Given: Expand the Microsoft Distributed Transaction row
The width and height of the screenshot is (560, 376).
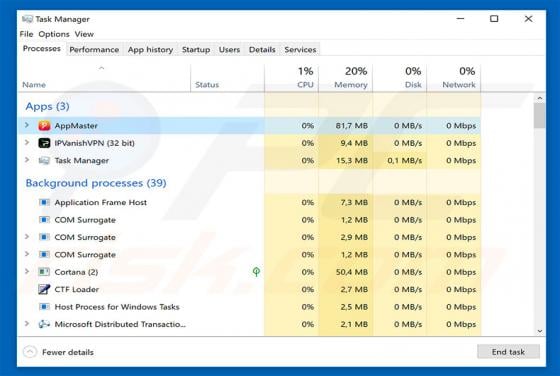Looking at the screenshot, I should (27, 324).
